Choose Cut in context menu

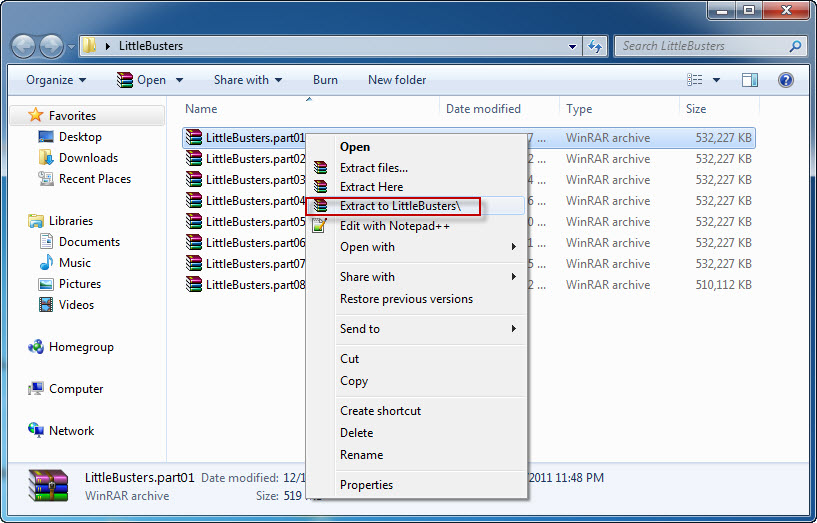click(x=415, y=359)
